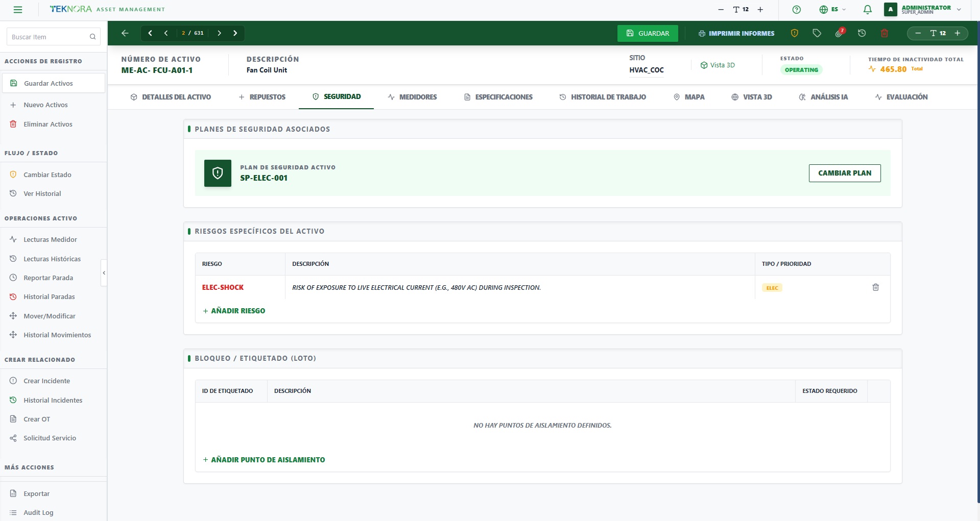Click Mover/Modificar
Image resolution: width=980 pixels, height=521 pixels.
(x=54, y=316)
